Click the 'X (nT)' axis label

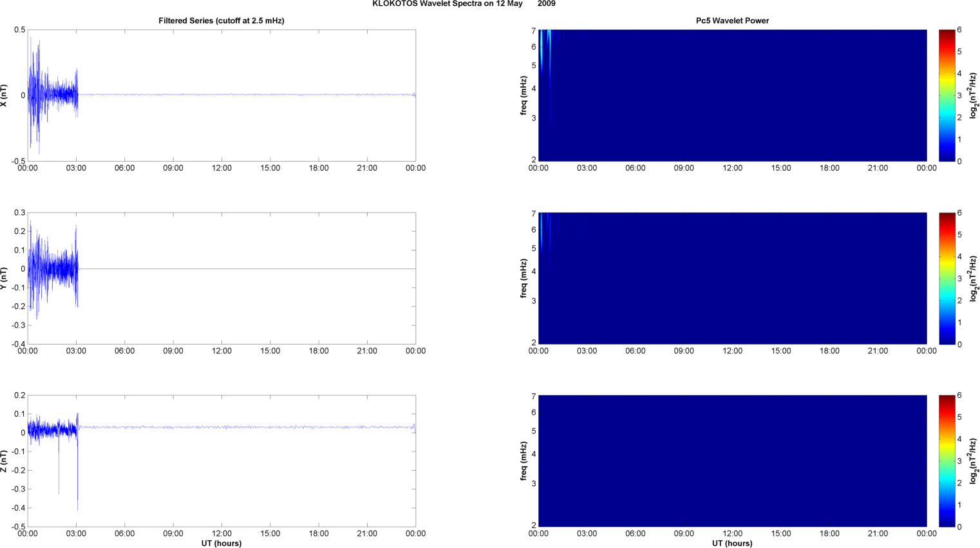click(5, 95)
